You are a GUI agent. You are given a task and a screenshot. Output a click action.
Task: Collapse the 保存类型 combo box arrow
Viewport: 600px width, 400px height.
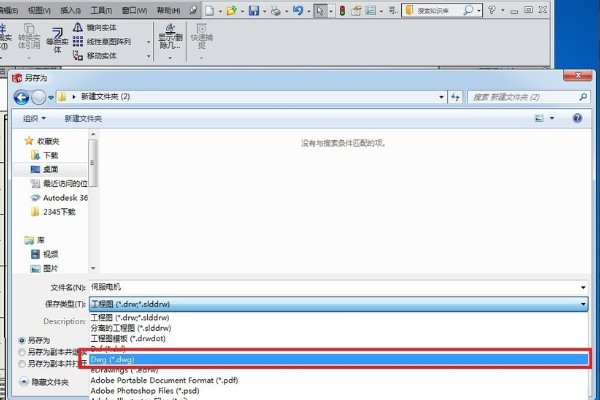coord(583,304)
